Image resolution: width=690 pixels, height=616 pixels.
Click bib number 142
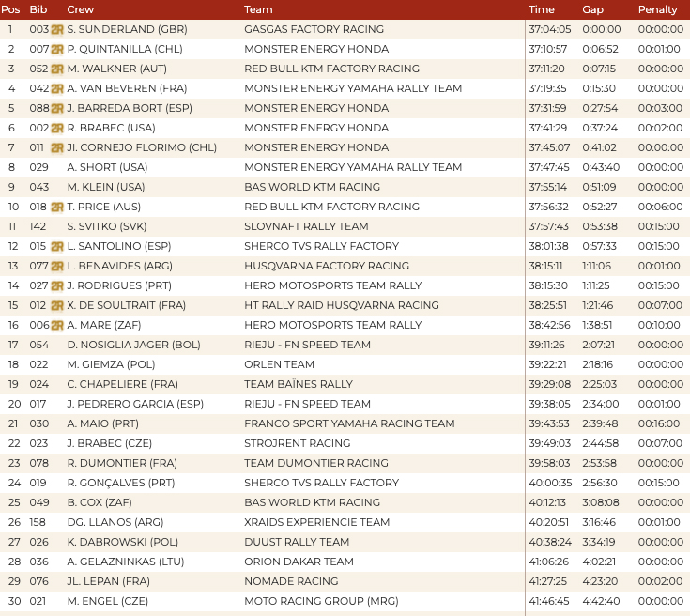click(38, 226)
